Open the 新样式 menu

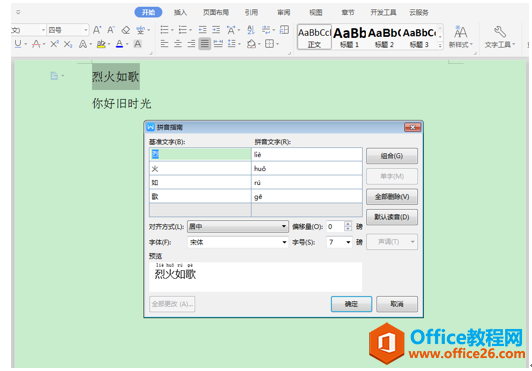click(x=460, y=37)
